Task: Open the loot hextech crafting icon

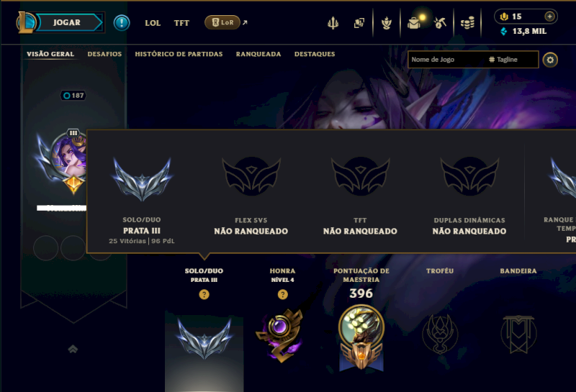Action: tap(387, 23)
